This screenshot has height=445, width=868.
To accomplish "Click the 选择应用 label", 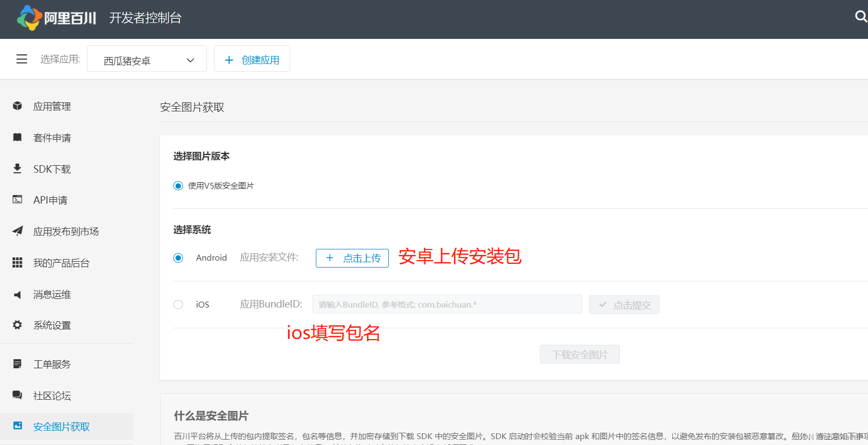I will coord(60,59).
